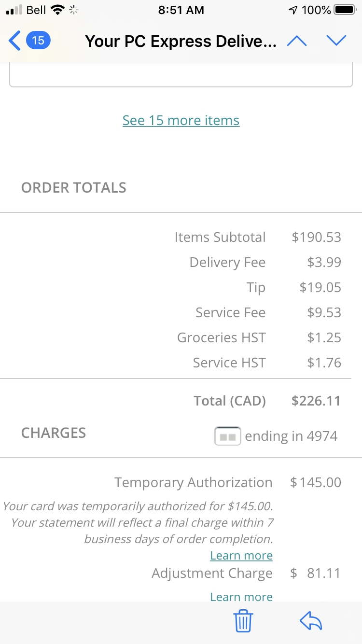The image size is (362, 644).
Task: Go to the next email with down chevron
Action: (336, 41)
